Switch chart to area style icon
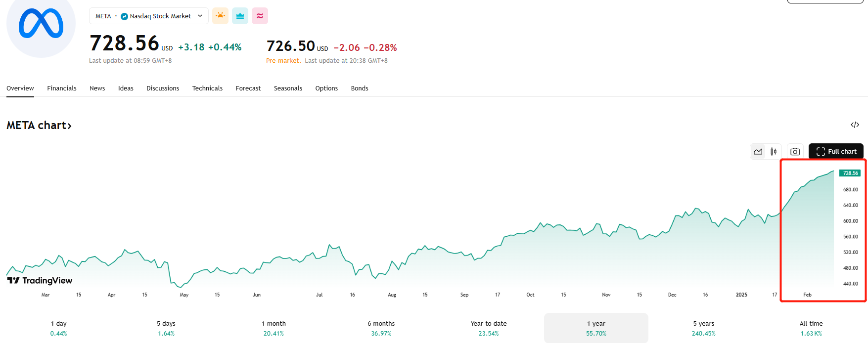The width and height of the screenshot is (868, 343). pos(758,152)
